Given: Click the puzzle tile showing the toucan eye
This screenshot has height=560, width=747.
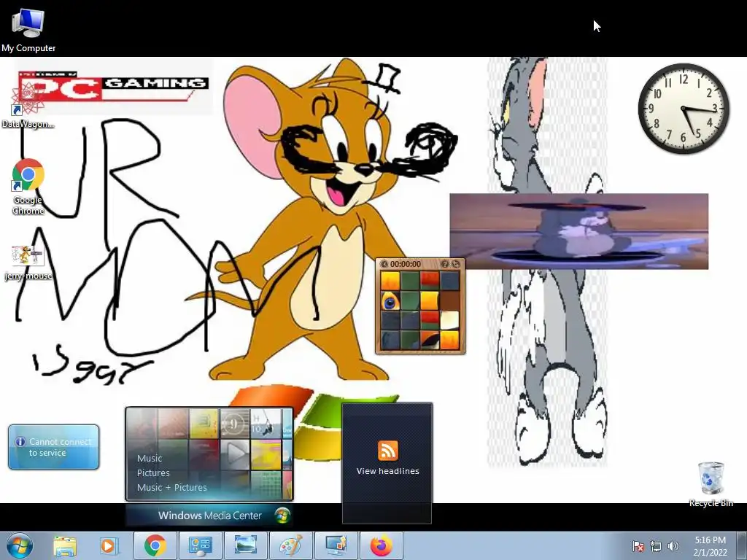Looking at the screenshot, I should pyautogui.click(x=390, y=301).
